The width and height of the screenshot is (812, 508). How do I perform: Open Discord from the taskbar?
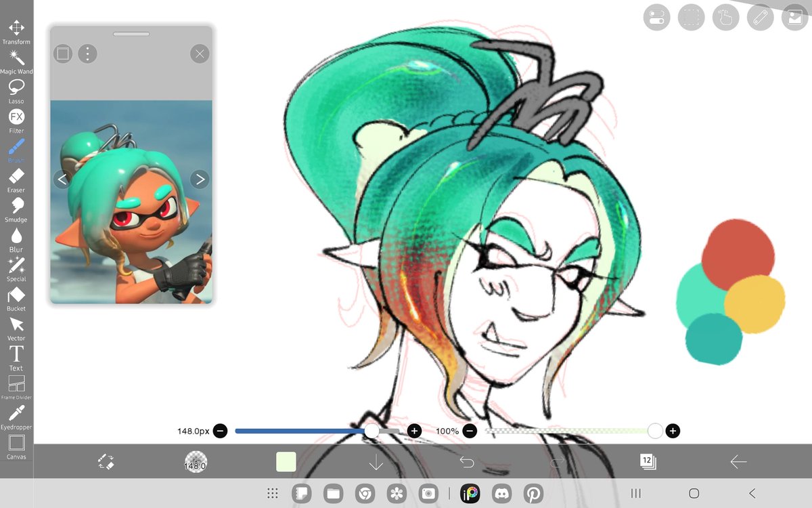point(501,494)
